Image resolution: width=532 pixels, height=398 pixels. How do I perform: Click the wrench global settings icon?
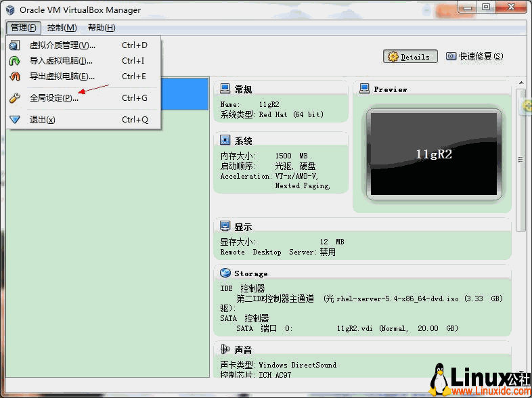[15, 98]
